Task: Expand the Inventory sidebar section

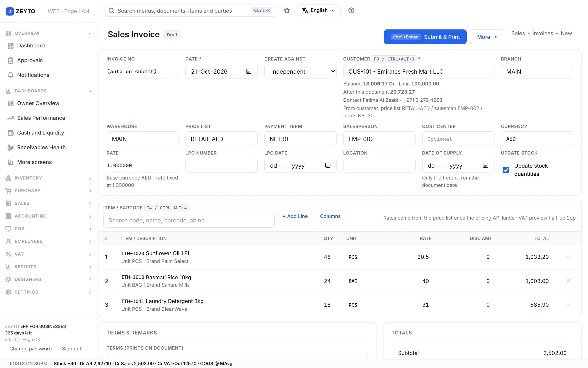Action: [49, 178]
